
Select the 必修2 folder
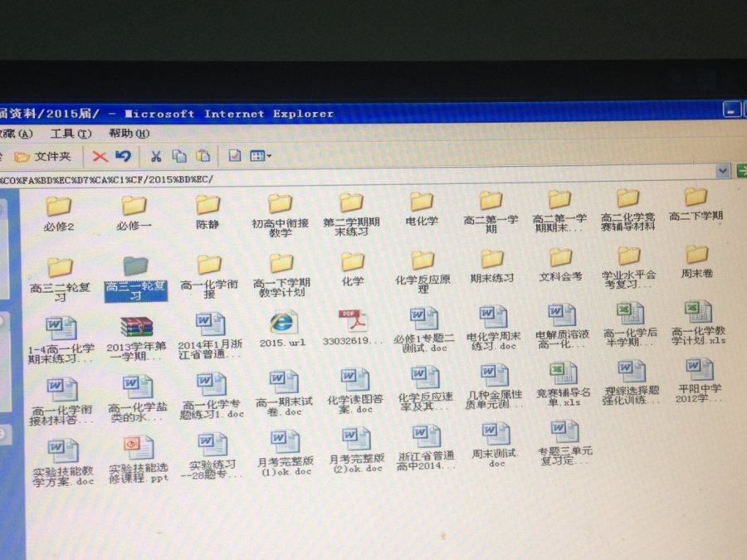[59, 214]
